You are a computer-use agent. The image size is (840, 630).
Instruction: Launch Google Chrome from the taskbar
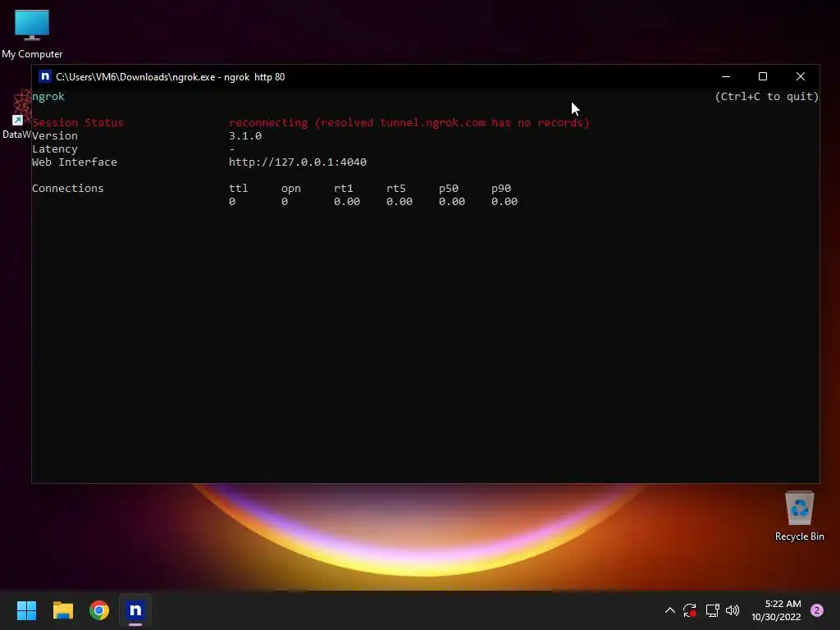[x=99, y=610]
